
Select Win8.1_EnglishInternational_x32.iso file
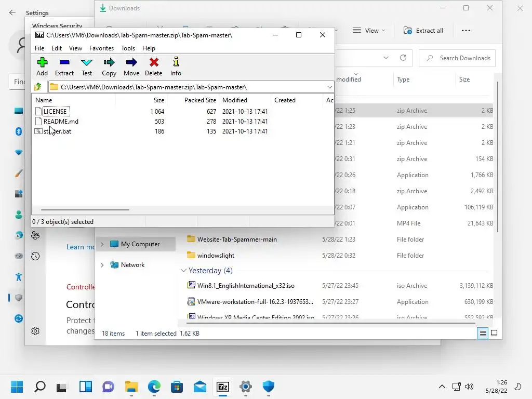click(x=246, y=286)
